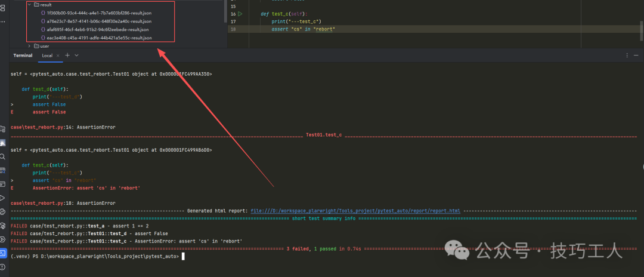The width and height of the screenshot is (644, 277).
Task: Click 'print("---test_c")' in editor line 17
Action: point(296,21)
